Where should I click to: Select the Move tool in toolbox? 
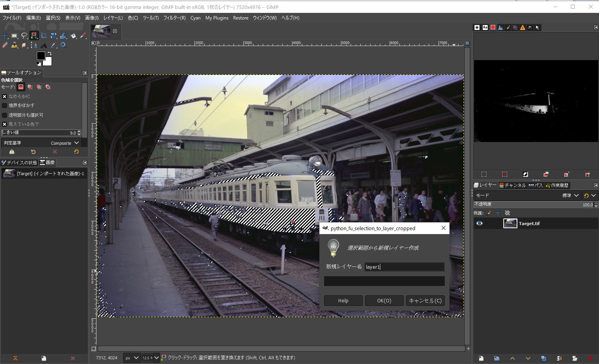[x=5, y=36]
